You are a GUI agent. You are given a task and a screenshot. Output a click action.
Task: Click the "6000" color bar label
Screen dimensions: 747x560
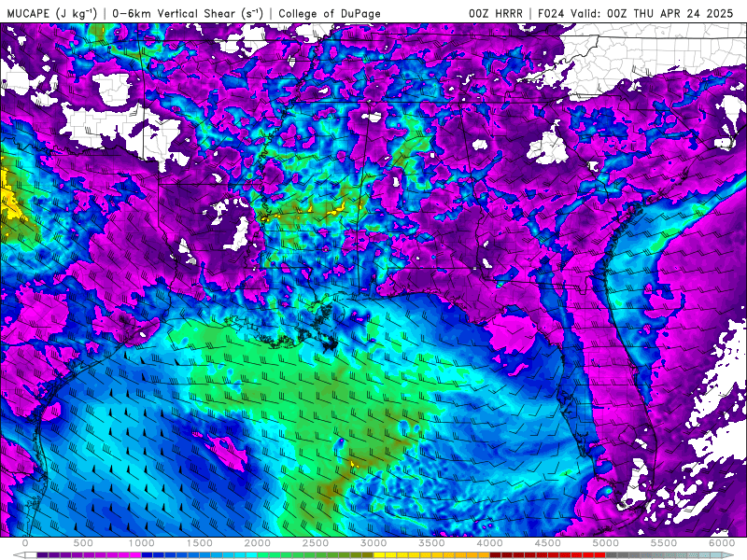click(x=722, y=543)
